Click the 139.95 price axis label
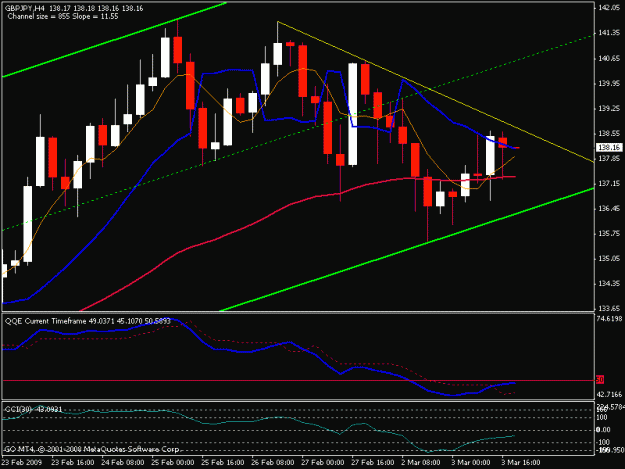 (609, 83)
